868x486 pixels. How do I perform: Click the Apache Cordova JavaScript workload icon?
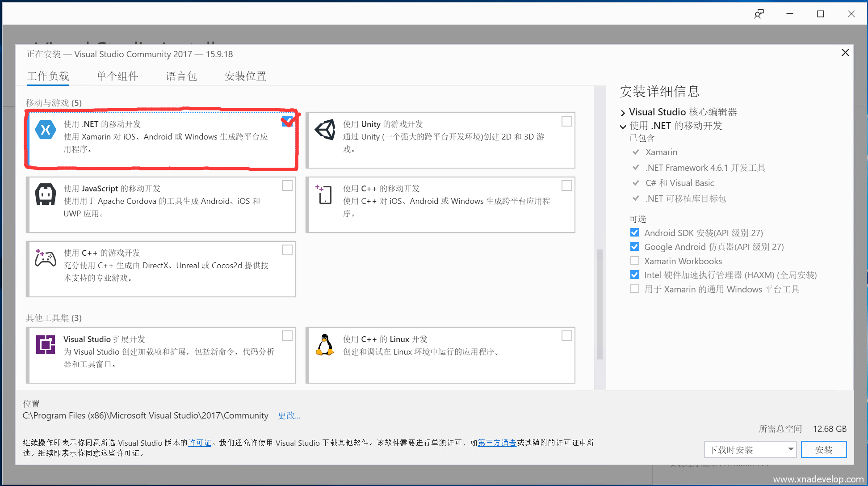[x=46, y=194]
